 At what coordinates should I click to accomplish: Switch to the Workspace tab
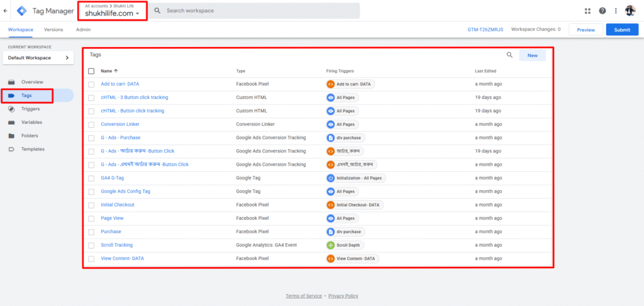click(21, 30)
